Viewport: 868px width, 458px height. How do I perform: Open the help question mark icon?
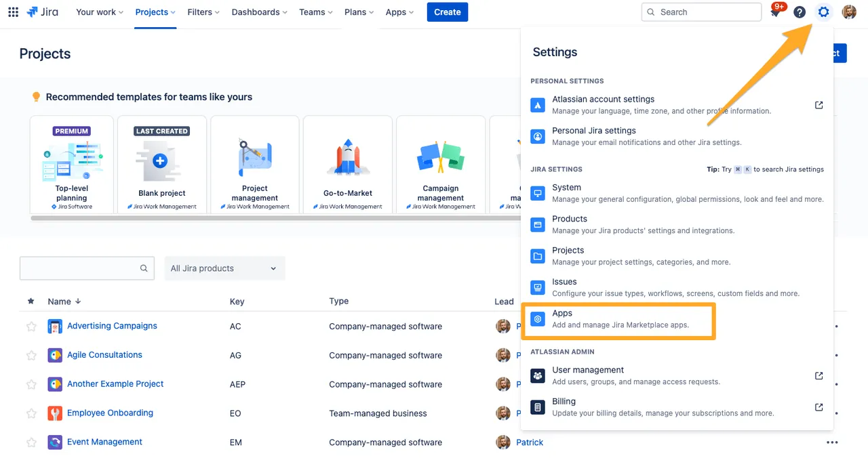click(x=800, y=12)
